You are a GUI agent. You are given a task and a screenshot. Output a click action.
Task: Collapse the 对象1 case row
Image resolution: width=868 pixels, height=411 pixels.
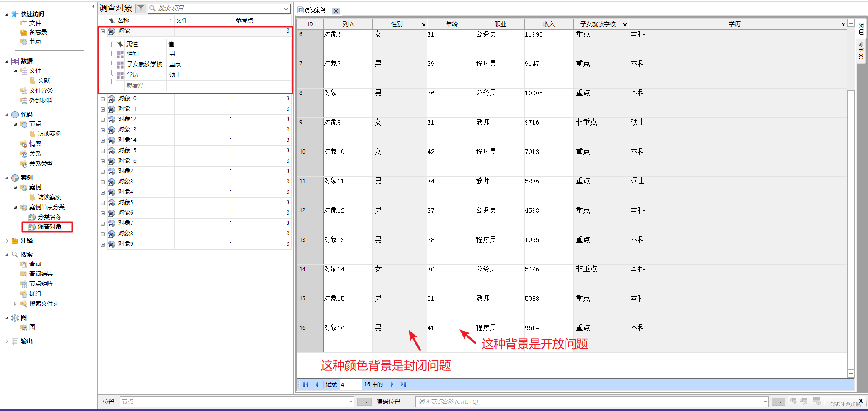[x=103, y=31]
